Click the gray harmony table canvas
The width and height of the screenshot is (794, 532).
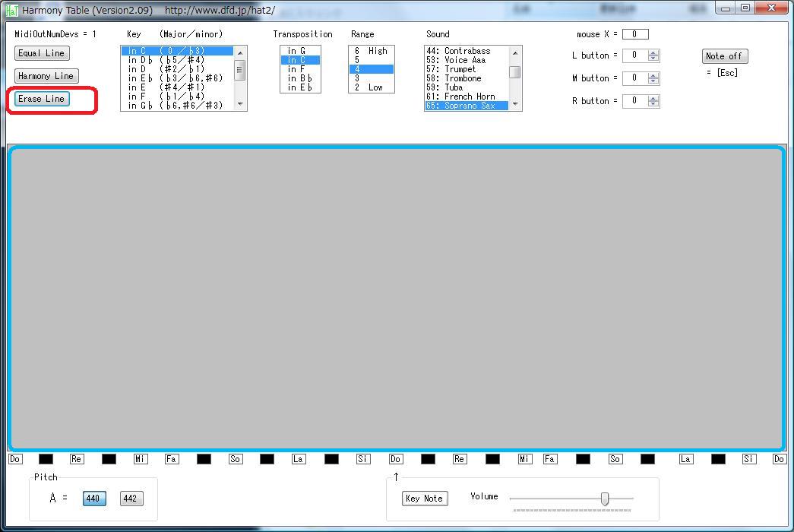pyautogui.click(x=397, y=299)
